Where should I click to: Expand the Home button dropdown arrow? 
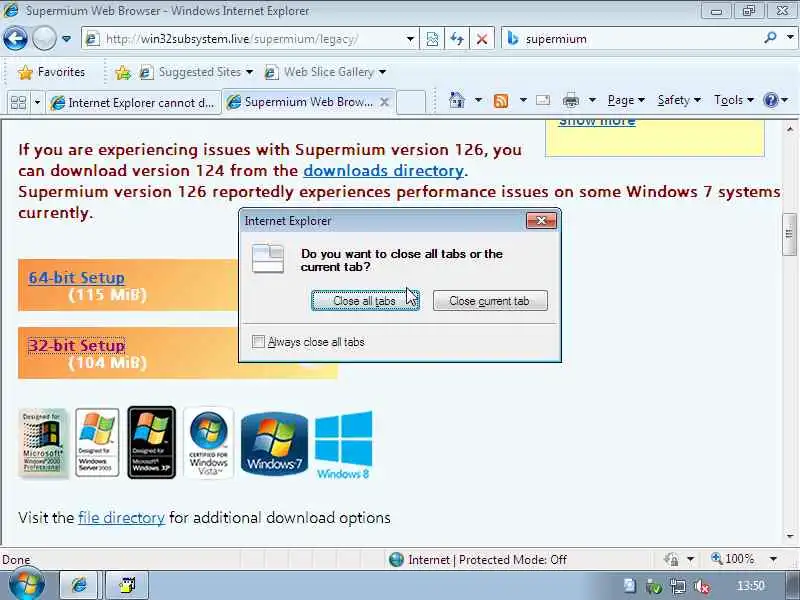coord(478,100)
